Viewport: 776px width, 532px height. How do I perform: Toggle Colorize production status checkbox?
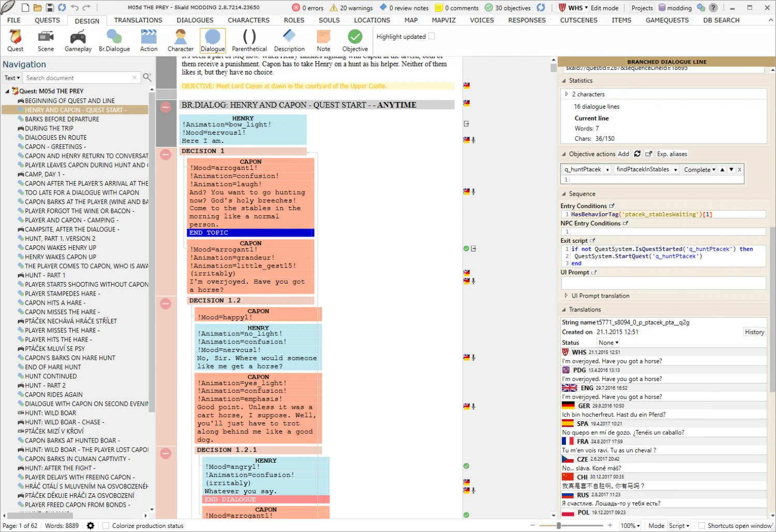click(x=106, y=526)
